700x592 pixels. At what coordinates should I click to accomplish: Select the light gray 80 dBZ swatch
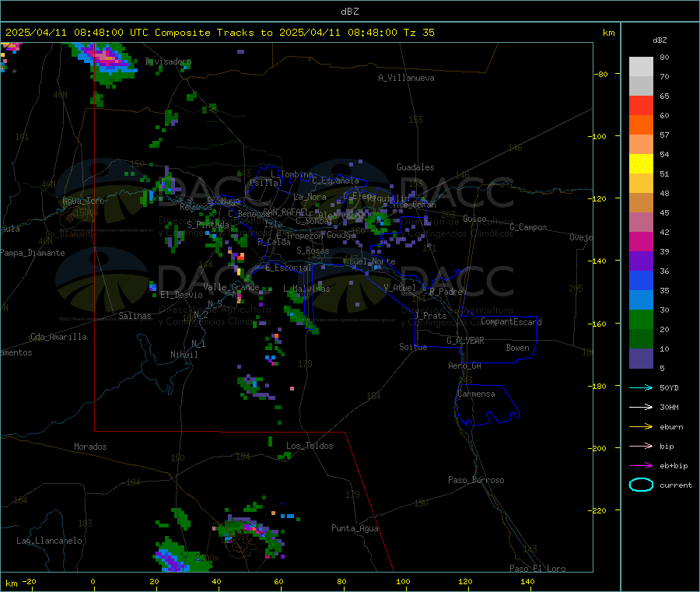coord(641,67)
